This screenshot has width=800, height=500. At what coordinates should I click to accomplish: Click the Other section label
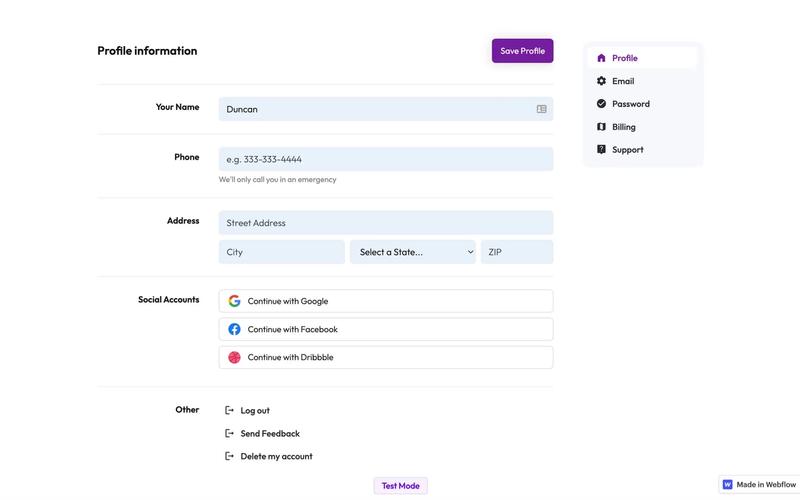tap(187, 409)
